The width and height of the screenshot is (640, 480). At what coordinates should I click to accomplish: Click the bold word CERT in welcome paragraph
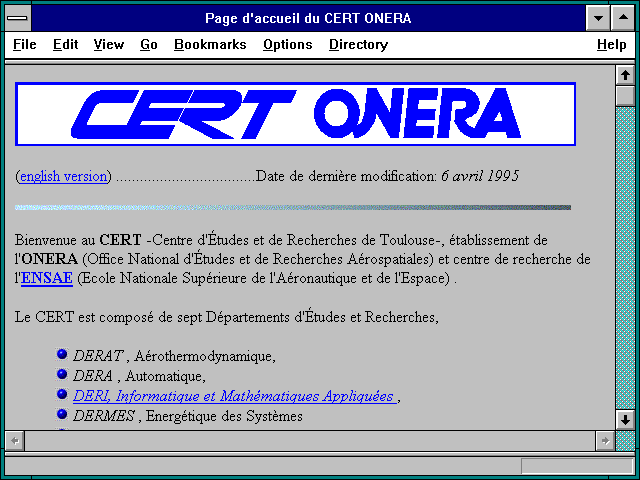[120, 240]
